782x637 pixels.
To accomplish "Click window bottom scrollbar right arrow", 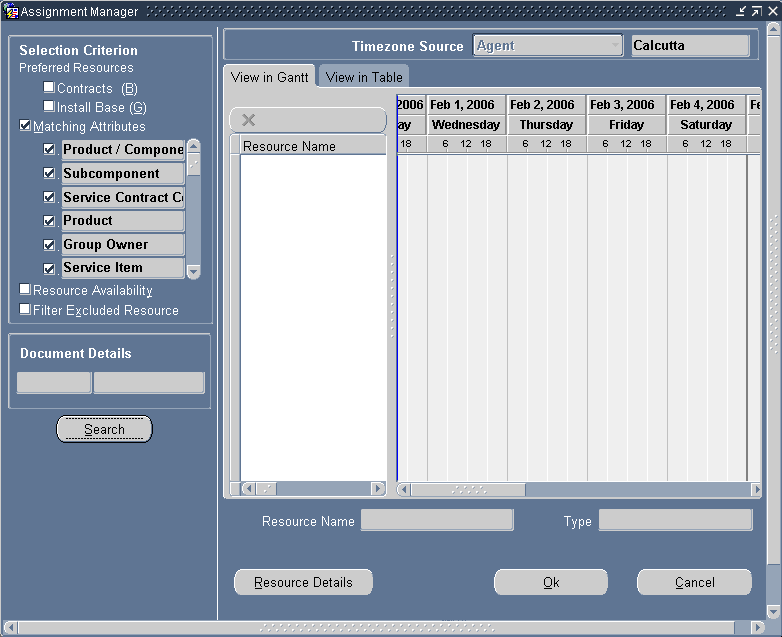I will coord(758,627).
